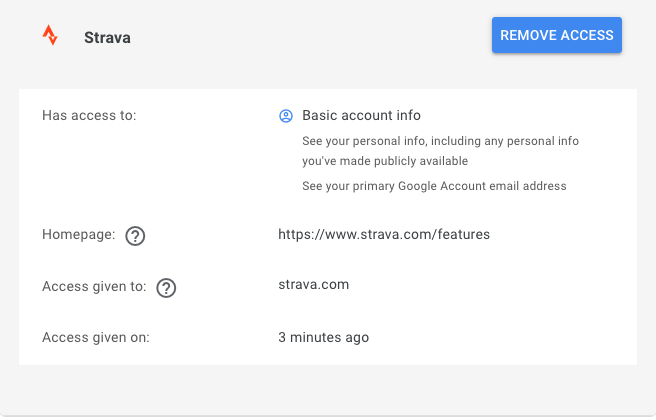Click the '3 minutes ago' value
The image size is (656, 420).
323,337
